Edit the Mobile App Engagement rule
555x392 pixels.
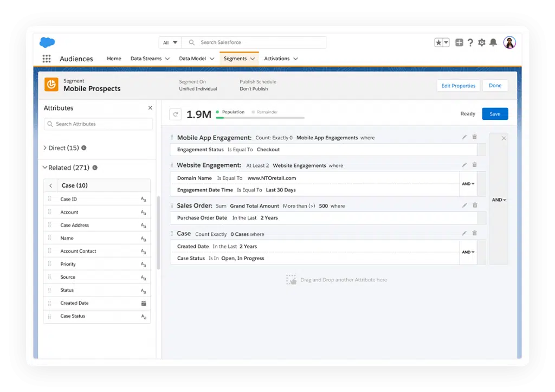[464, 137]
